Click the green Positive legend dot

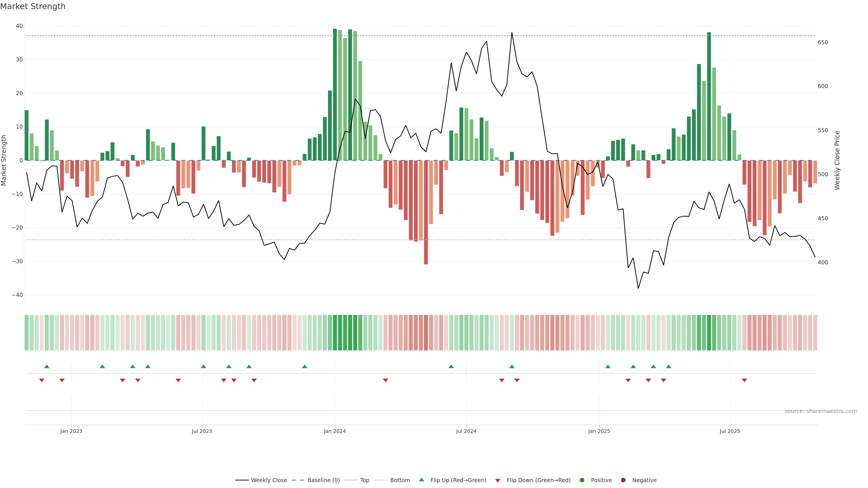582,480
